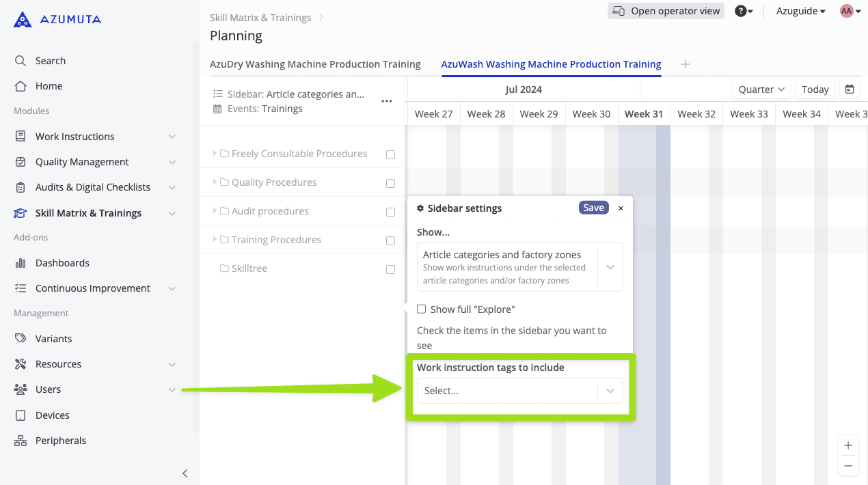The width and height of the screenshot is (868, 485).
Task: Open the three-dots sidebar options menu
Action: tap(387, 101)
